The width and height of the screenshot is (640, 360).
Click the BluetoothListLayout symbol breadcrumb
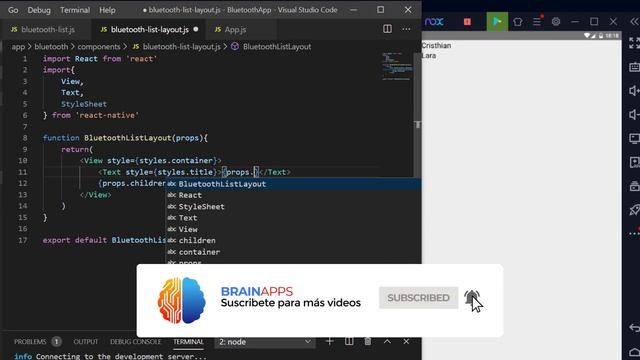pyautogui.click(x=277, y=47)
